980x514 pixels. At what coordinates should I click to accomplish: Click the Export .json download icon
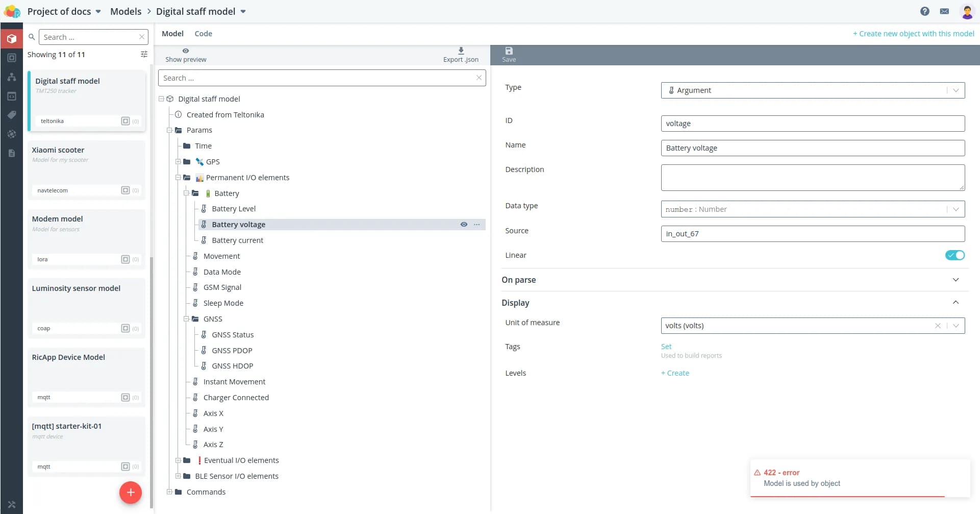coord(461,51)
